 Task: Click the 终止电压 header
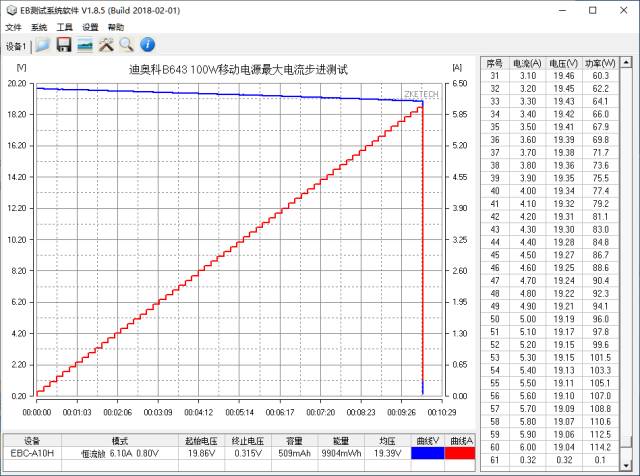click(248, 441)
